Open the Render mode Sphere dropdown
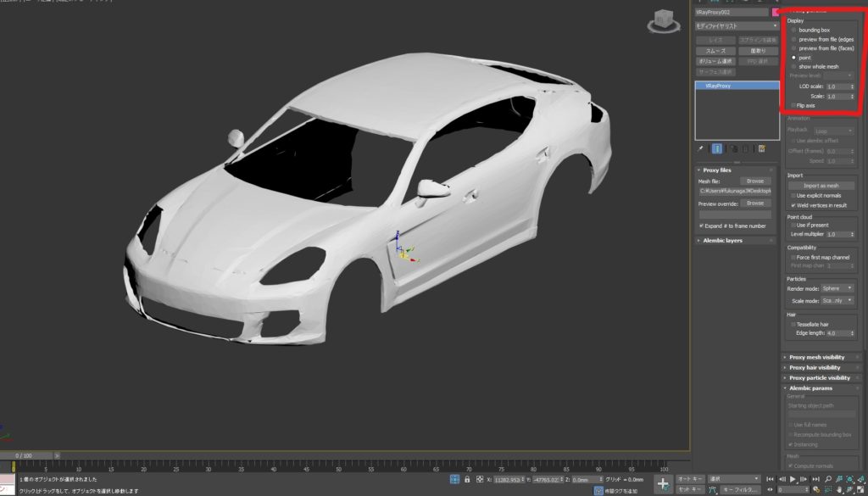 (837, 288)
